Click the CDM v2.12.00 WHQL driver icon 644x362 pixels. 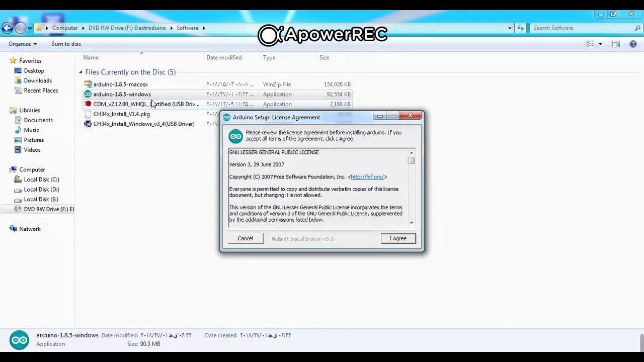(88, 104)
